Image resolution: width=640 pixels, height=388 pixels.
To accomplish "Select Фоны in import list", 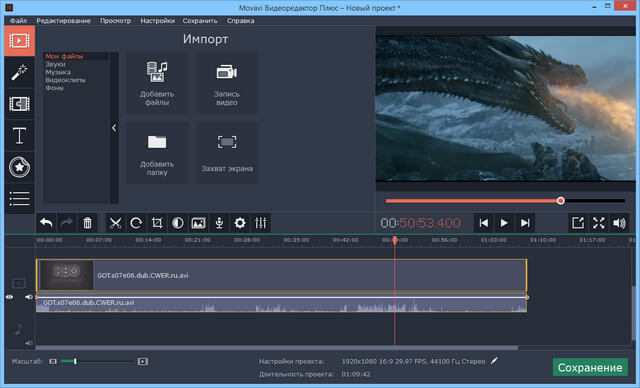I will [54, 88].
